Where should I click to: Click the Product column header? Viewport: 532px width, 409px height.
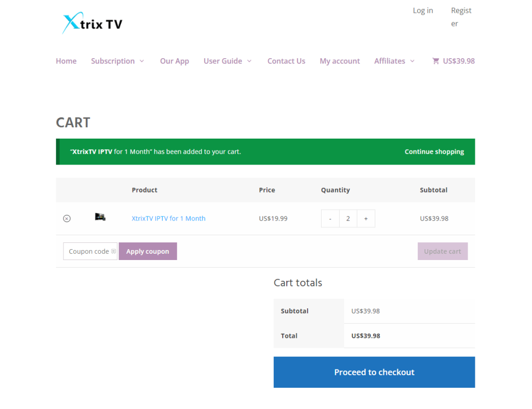coord(144,190)
